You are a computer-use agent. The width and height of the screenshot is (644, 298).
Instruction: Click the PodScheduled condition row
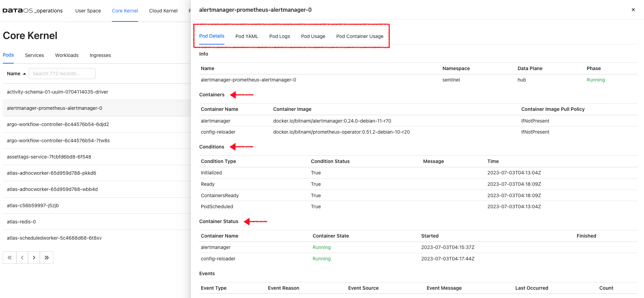coord(418,206)
